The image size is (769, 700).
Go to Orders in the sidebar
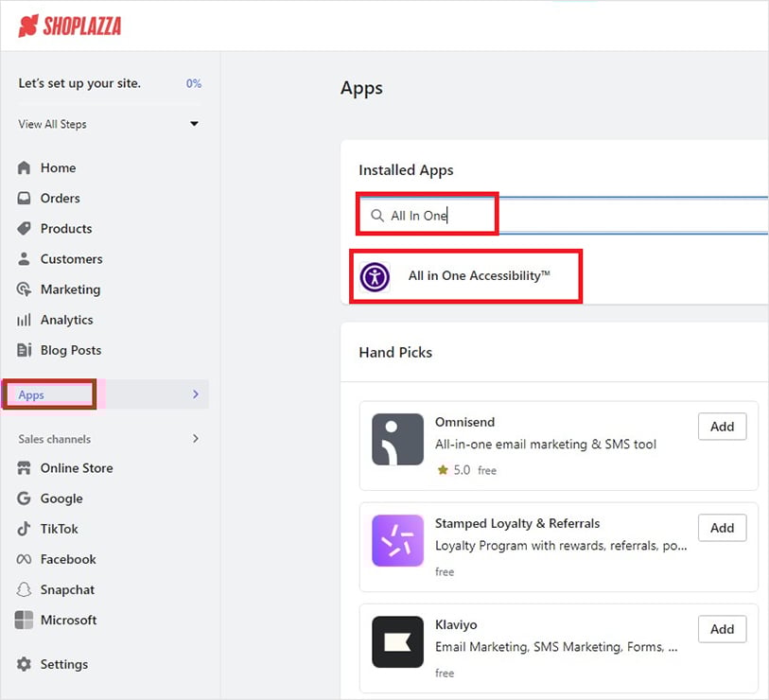point(61,199)
